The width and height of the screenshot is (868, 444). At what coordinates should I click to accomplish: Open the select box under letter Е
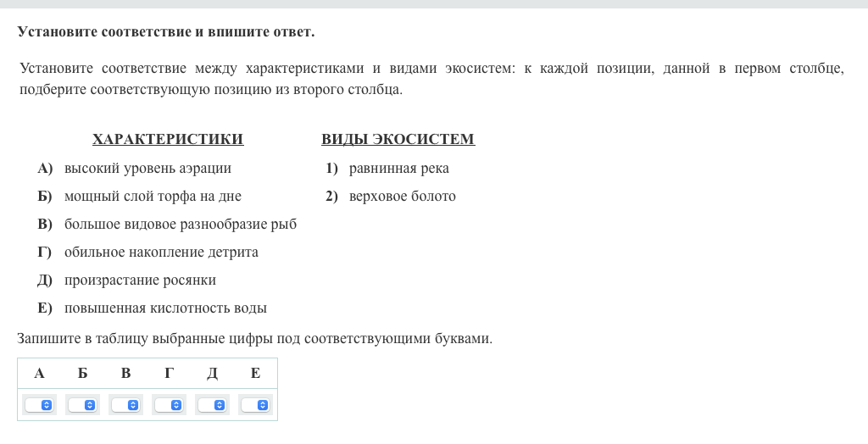point(255,405)
